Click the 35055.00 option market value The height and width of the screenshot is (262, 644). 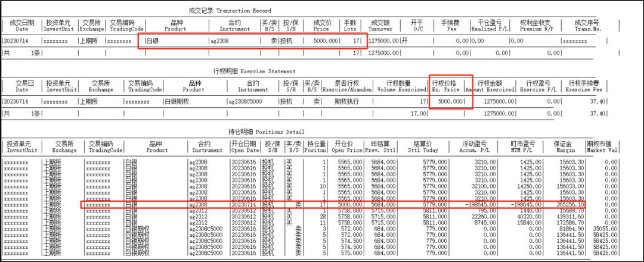point(599,228)
